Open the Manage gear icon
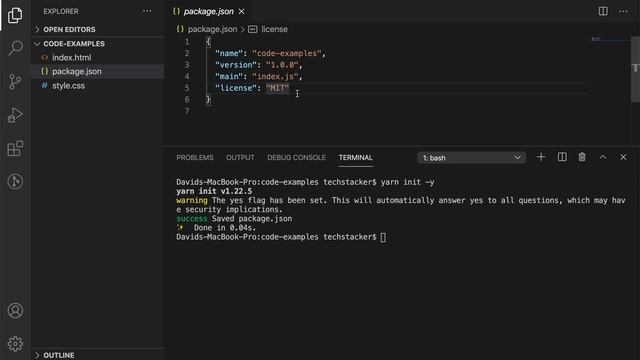640x360 pixels. (15, 344)
